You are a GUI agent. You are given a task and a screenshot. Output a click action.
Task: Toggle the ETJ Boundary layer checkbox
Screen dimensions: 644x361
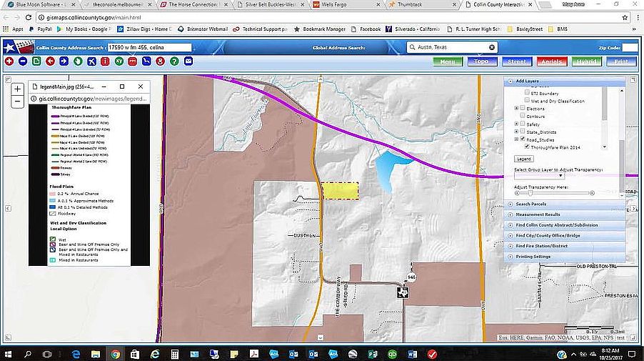tap(527, 92)
